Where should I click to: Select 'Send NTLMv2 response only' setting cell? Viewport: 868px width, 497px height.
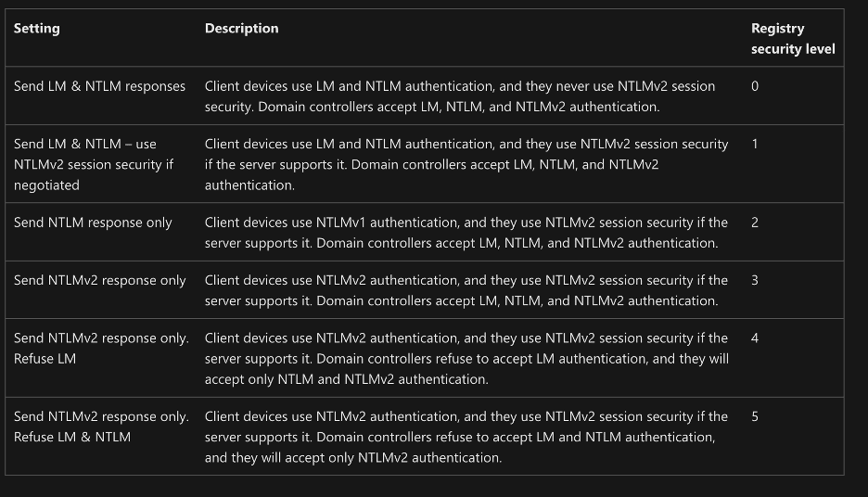(x=99, y=281)
